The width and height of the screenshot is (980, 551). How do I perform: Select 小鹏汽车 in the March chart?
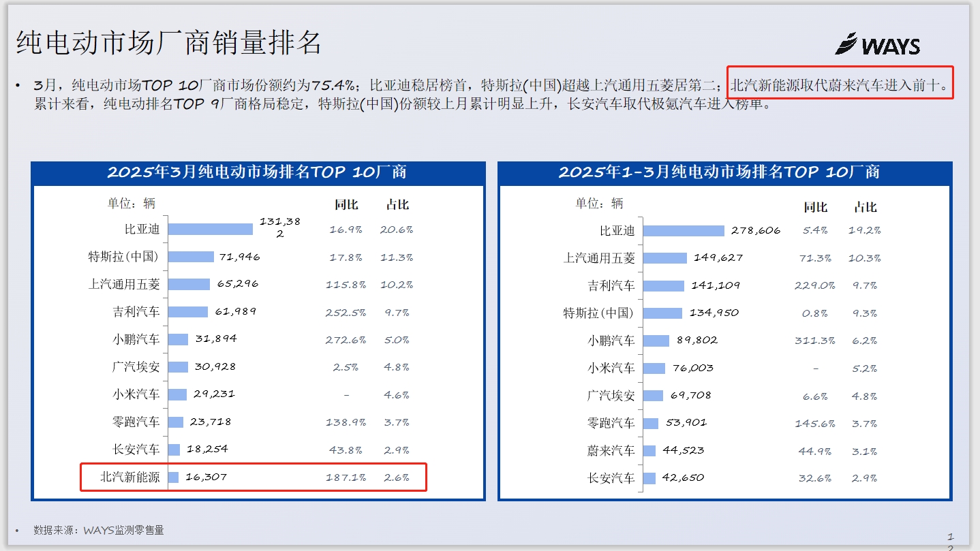136,339
